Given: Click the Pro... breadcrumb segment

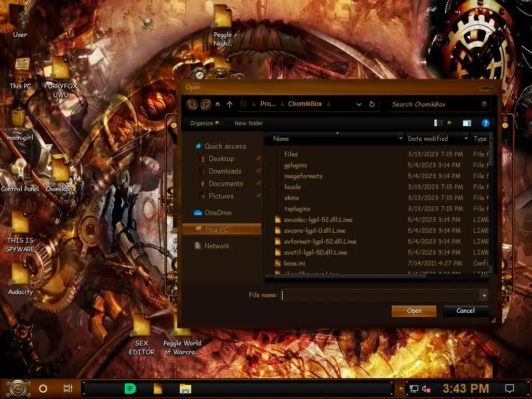Looking at the screenshot, I should coord(268,104).
